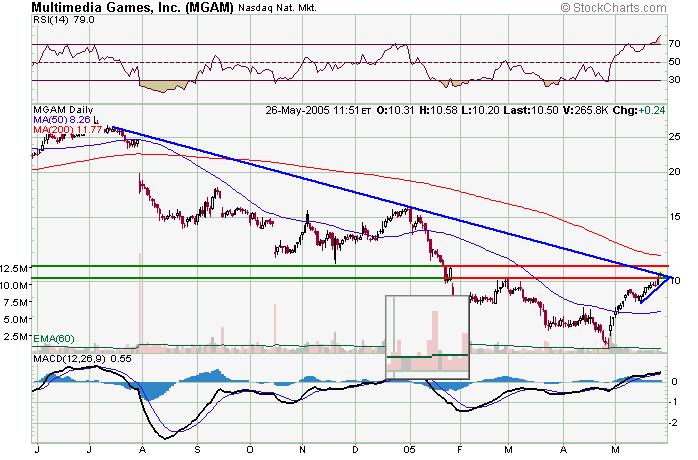Screen dimensions: 698x460
Task: Click the volume value V:265.8K
Action: pos(585,110)
